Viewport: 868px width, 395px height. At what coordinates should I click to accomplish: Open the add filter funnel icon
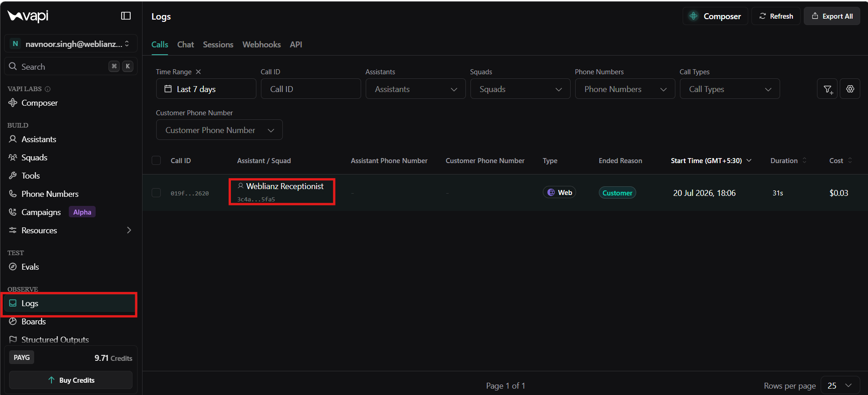click(827, 89)
